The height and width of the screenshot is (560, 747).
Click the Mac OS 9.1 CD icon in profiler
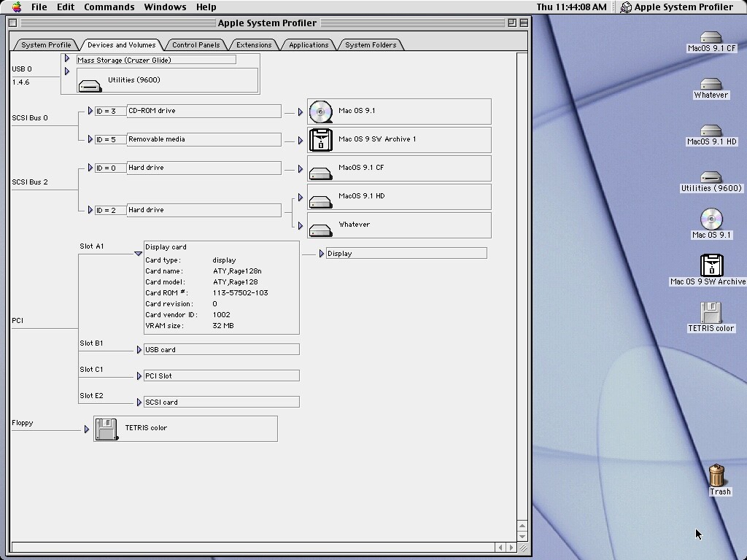coord(320,112)
